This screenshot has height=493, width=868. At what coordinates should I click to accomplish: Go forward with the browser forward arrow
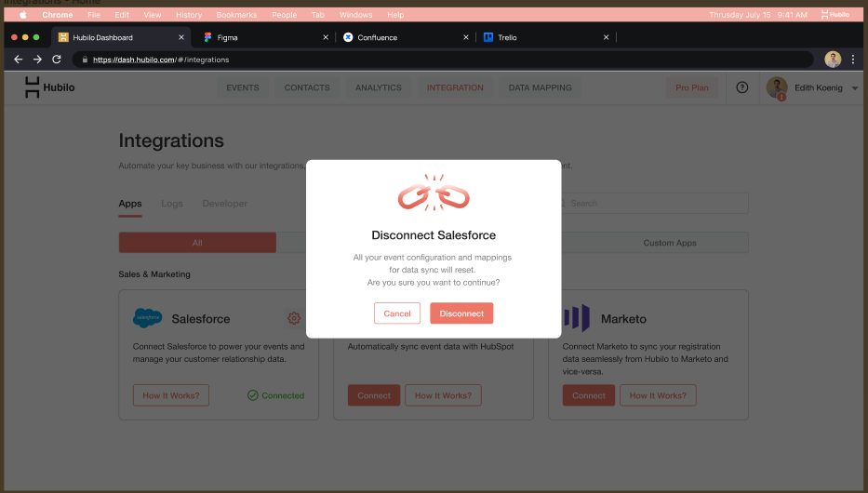pos(37,60)
